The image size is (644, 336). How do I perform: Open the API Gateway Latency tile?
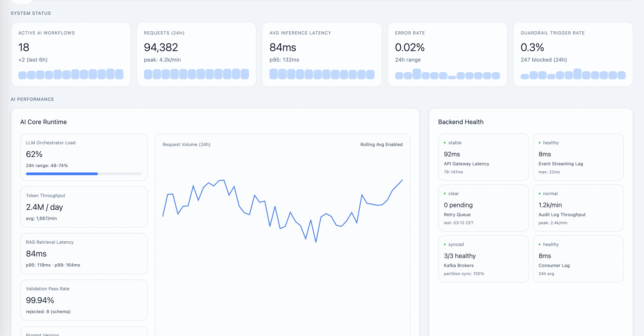pyautogui.click(x=483, y=157)
